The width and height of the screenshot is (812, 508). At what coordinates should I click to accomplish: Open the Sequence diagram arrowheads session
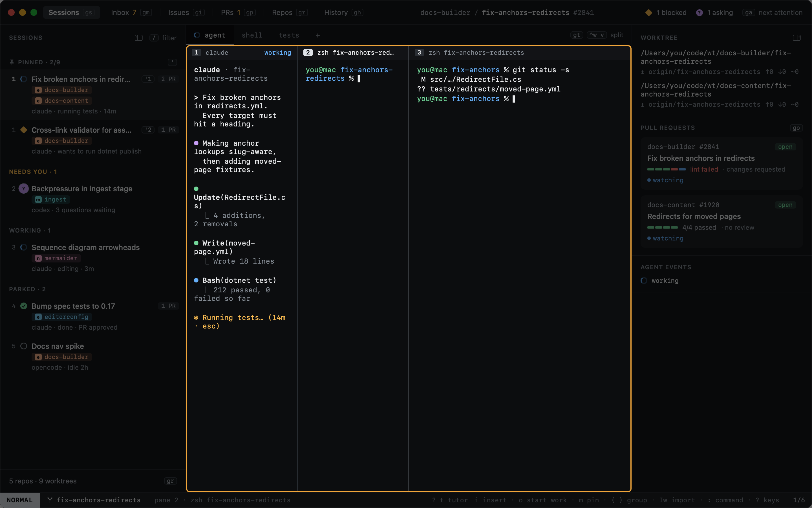point(93,258)
